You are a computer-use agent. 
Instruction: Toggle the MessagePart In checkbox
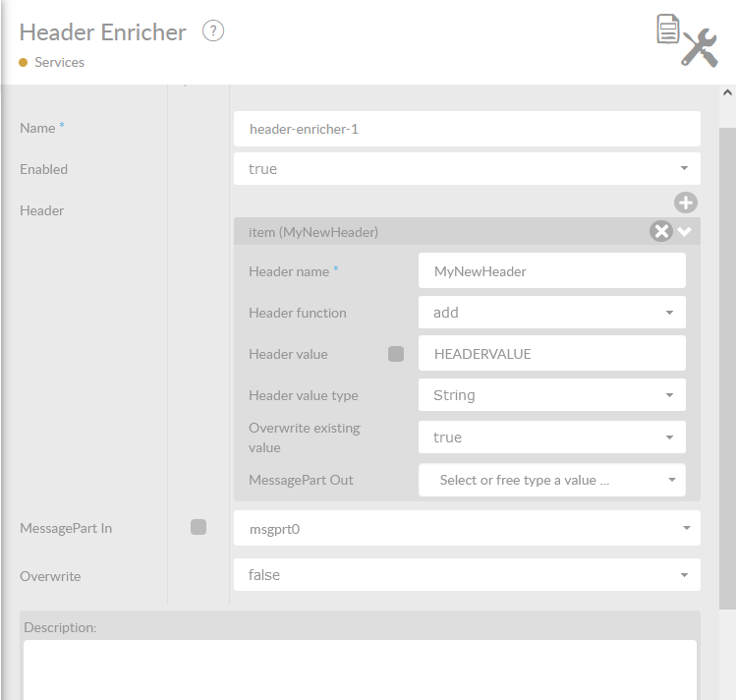coord(198,527)
